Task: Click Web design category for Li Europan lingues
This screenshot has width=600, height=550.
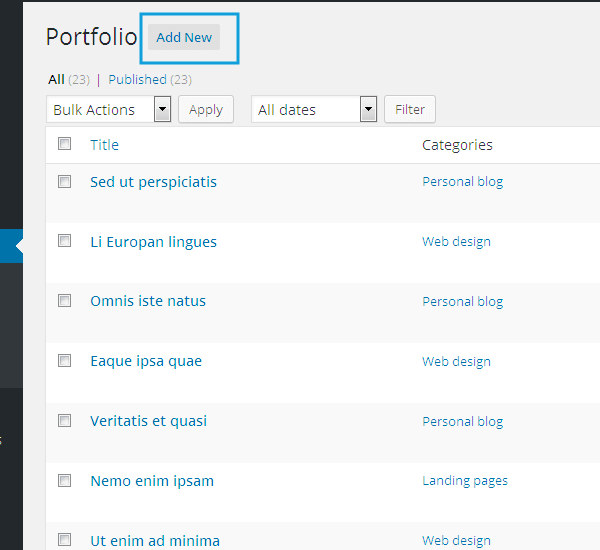Action: pyautogui.click(x=456, y=241)
